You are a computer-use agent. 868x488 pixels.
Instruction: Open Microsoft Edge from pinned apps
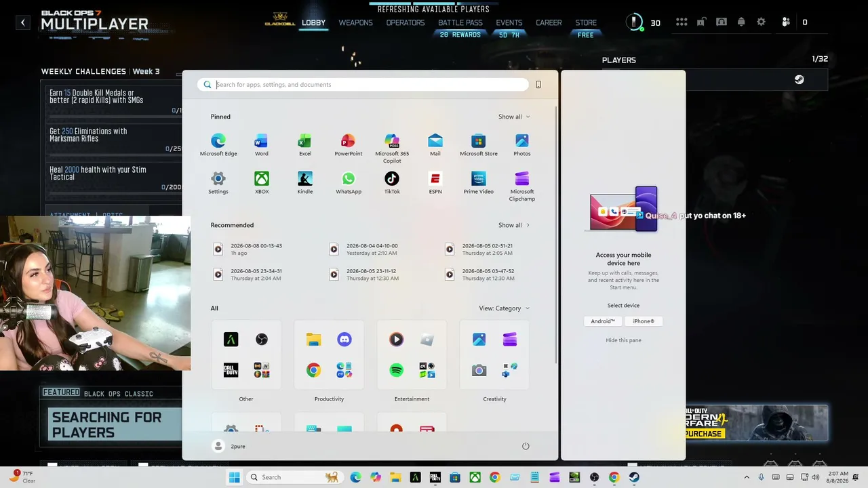point(218,144)
